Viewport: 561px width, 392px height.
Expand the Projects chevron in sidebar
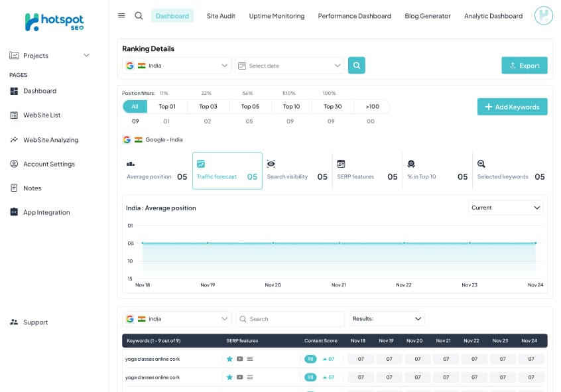[87, 56]
